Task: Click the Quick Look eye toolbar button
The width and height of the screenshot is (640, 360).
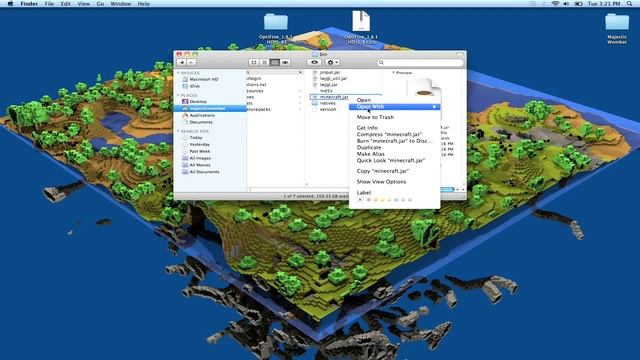Action: (x=314, y=62)
